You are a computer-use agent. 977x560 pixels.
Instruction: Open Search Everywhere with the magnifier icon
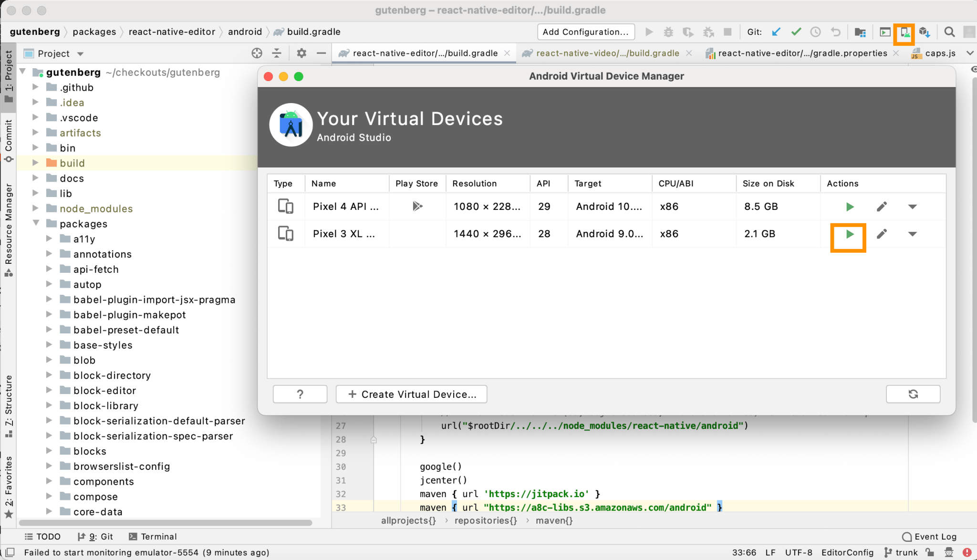pyautogui.click(x=949, y=31)
